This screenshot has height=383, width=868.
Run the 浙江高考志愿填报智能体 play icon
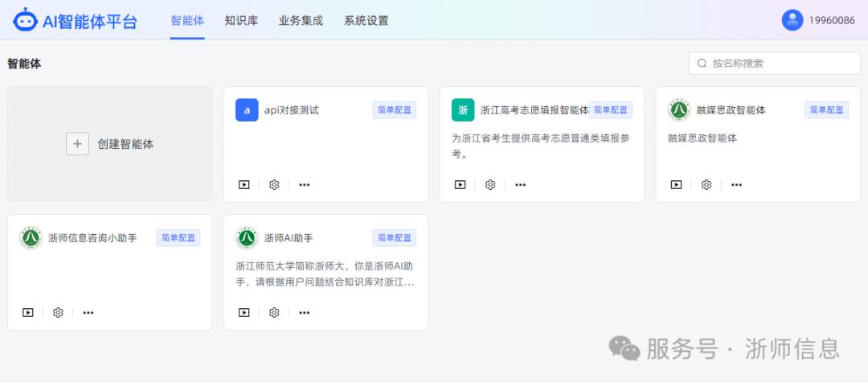click(x=460, y=184)
